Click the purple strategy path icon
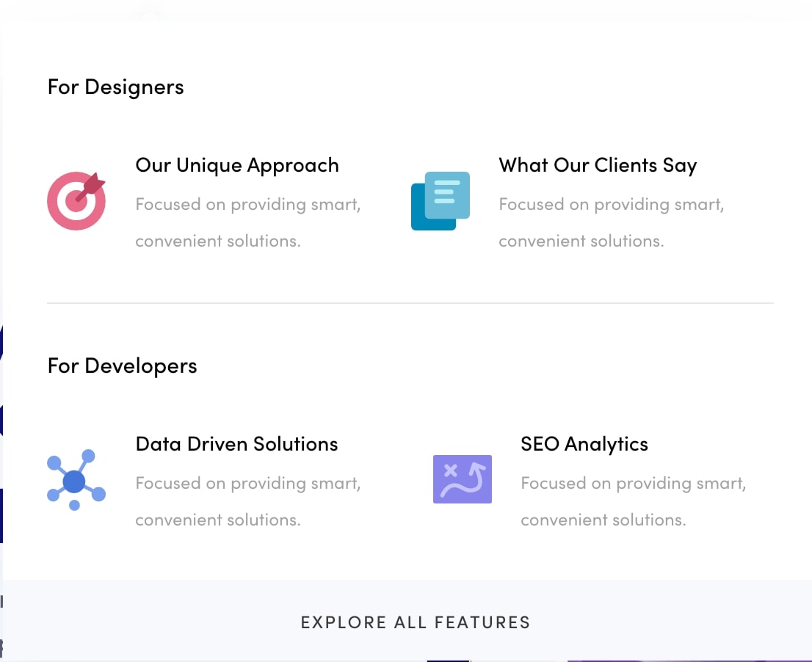 [462, 479]
